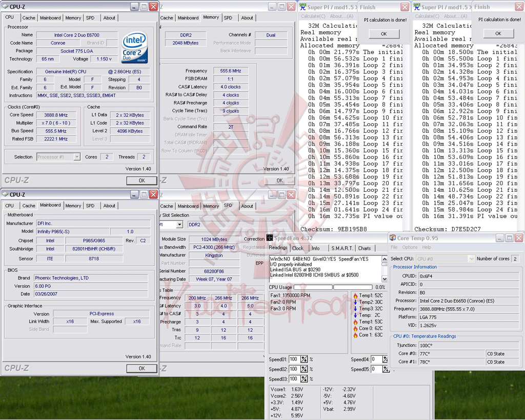
Task: Click the Intel Core 2 Duo logo
Action: (134, 48)
